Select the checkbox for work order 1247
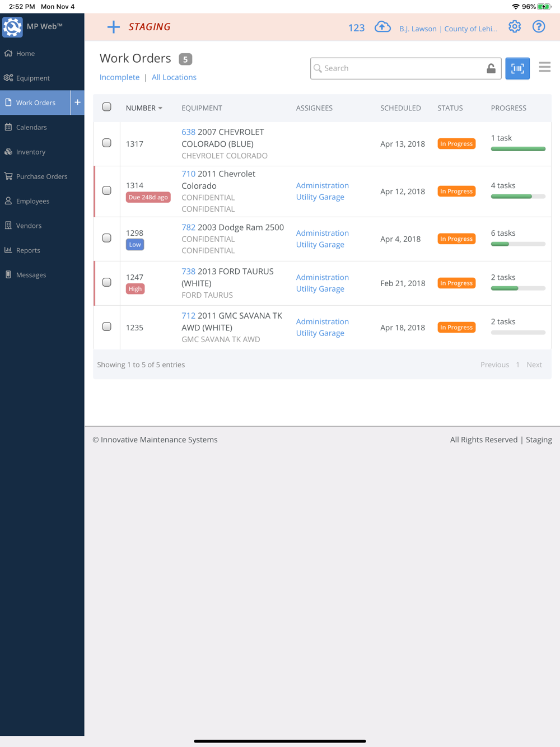 [x=107, y=282]
